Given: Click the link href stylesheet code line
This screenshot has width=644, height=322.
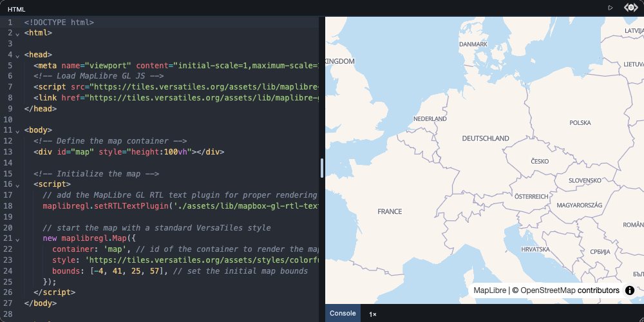Looking at the screenshot, I should (x=176, y=98).
